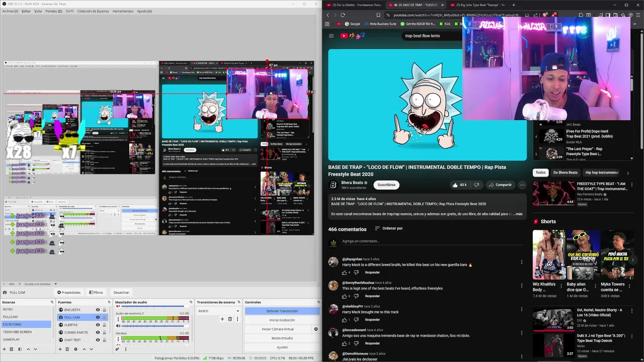The height and width of the screenshot is (362, 644).
Task: Expand the video description with ...más
Action: click(517, 214)
